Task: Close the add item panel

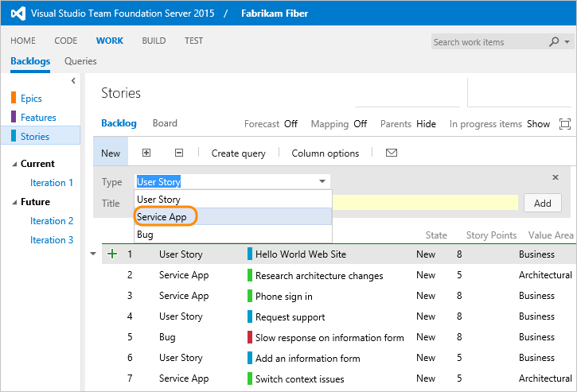Action: (x=556, y=177)
